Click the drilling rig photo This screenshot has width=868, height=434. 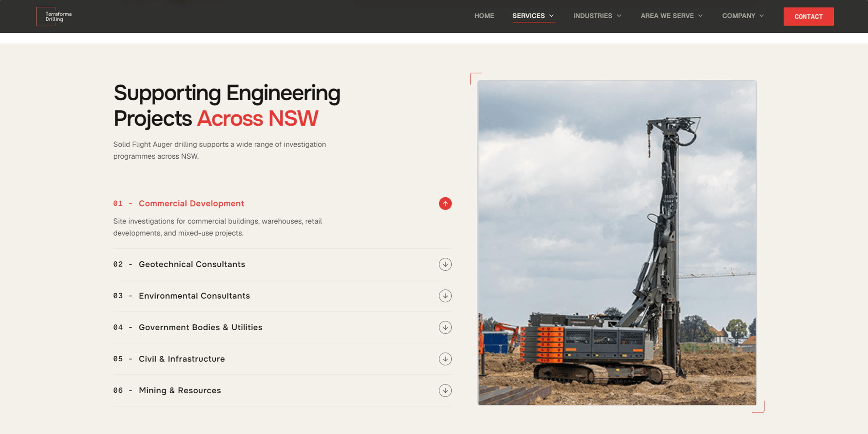(x=617, y=243)
